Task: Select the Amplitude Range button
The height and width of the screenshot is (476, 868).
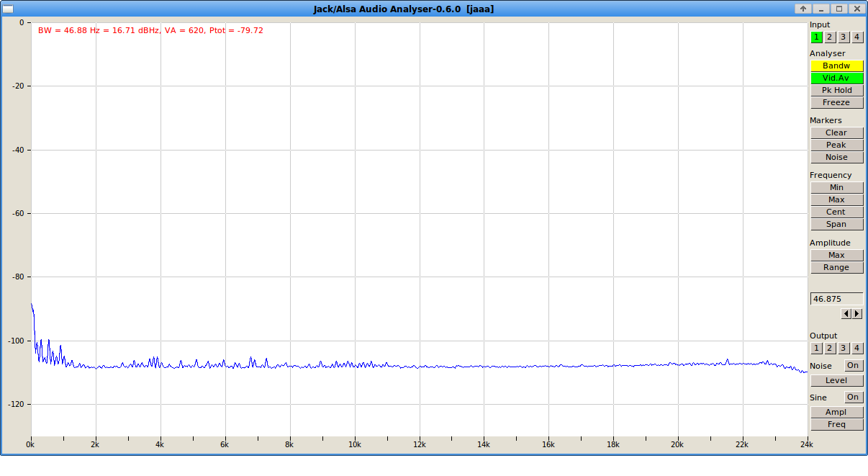Action: point(836,267)
